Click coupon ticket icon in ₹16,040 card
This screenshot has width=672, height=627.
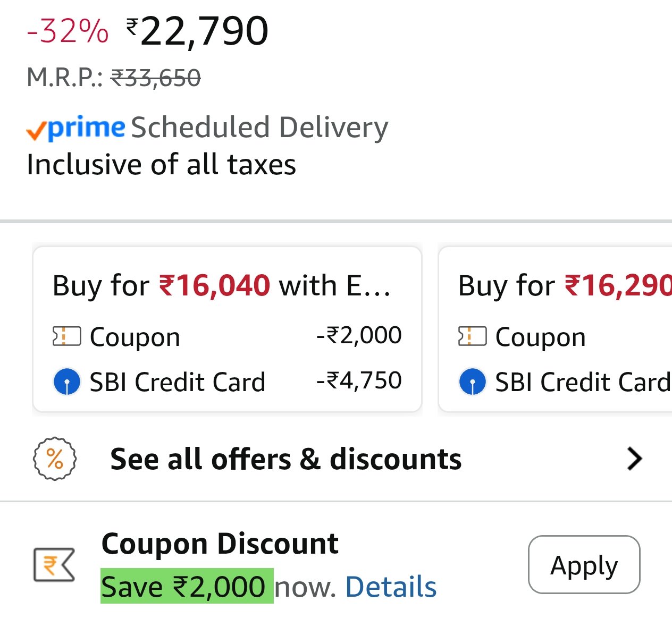[x=66, y=336]
